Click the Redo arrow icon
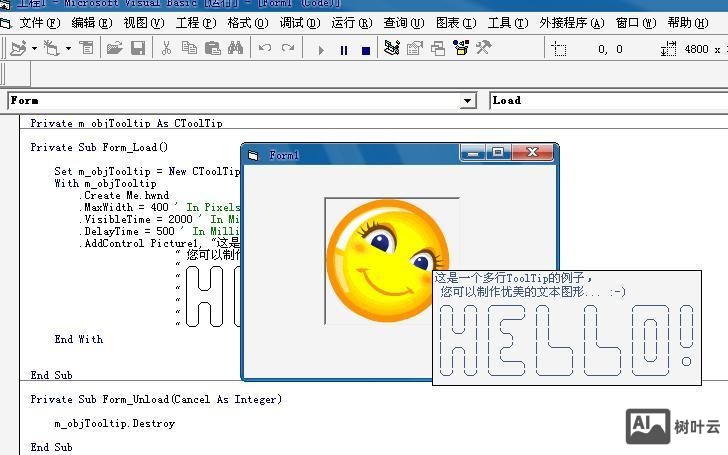 pos(288,48)
